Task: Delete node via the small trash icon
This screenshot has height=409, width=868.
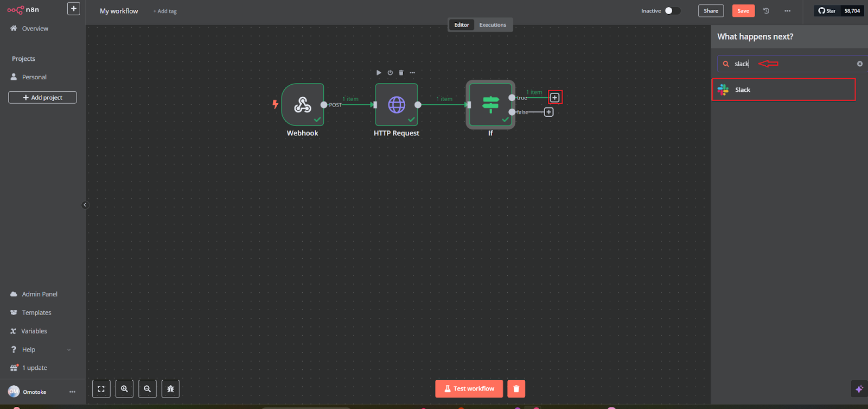Action: click(401, 73)
